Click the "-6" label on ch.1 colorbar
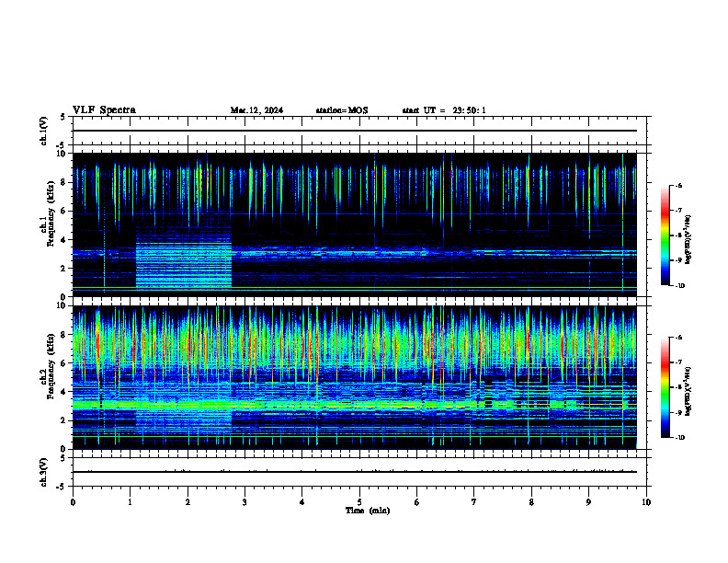Screen dimensions: 728x563 [678, 186]
